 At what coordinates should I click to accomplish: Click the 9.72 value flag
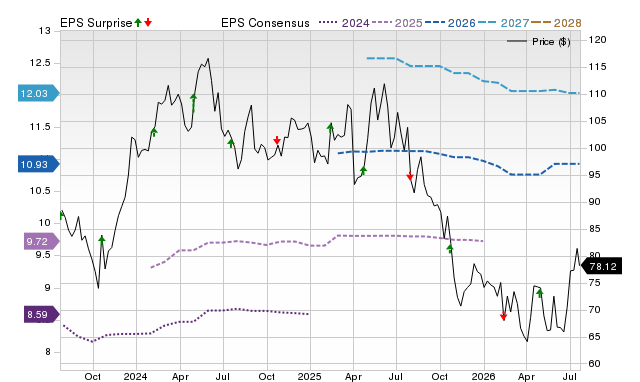41,241
